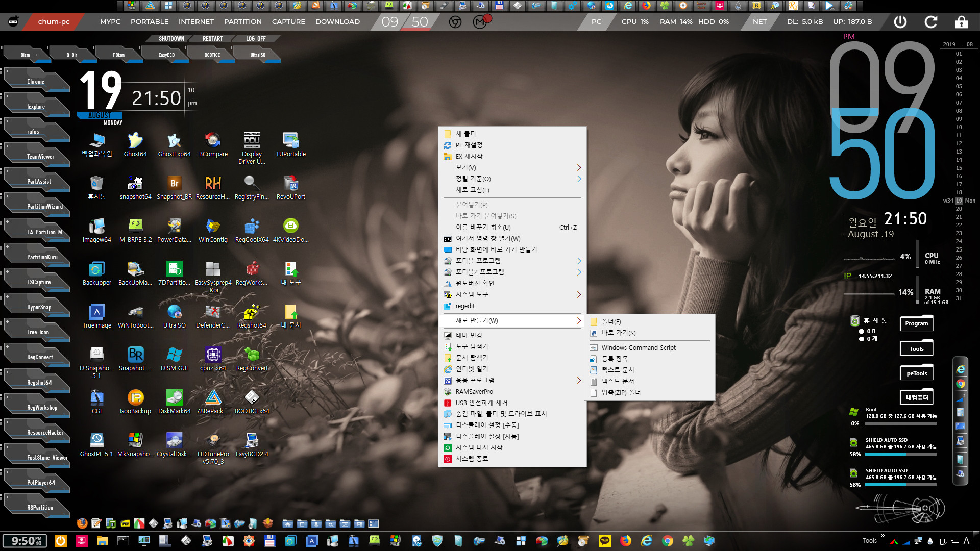Viewport: 980px width, 551px height.
Task: Click the Program widget button
Action: (916, 323)
